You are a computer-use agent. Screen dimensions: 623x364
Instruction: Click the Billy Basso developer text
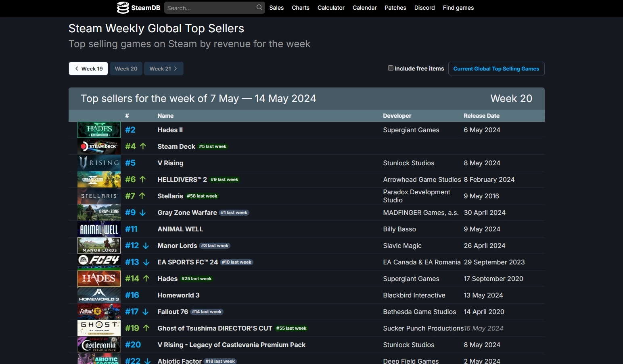[x=399, y=229]
